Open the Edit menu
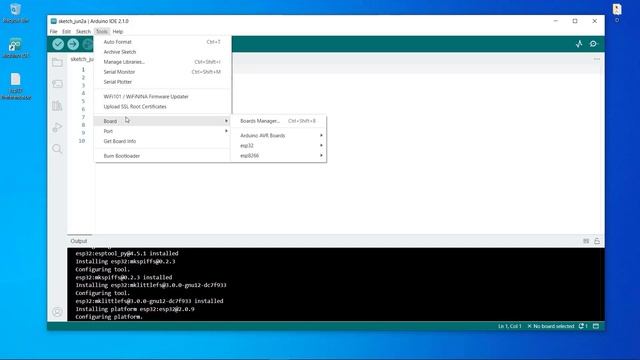Screen dimensions: 640x360 [67, 31]
